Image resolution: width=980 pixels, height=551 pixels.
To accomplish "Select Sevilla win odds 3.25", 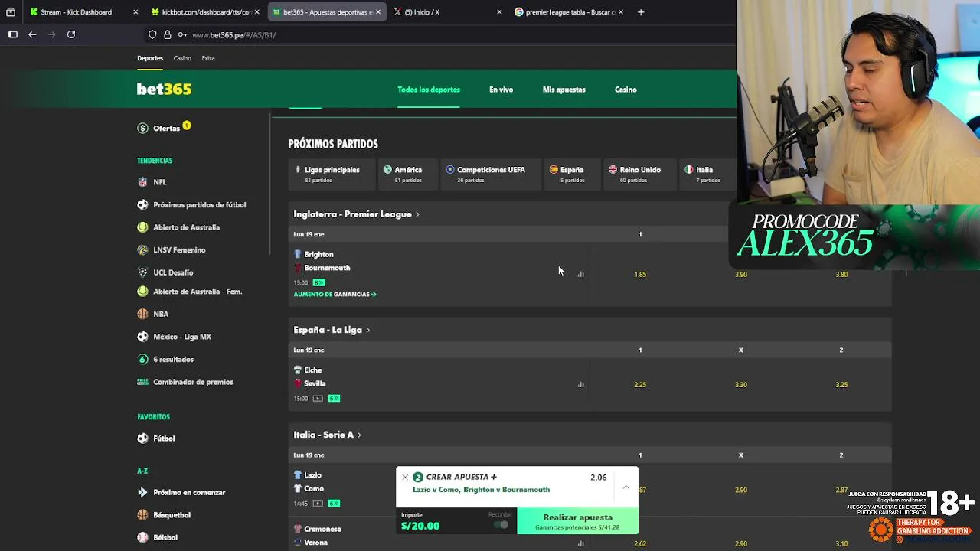I will pyautogui.click(x=841, y=384).
